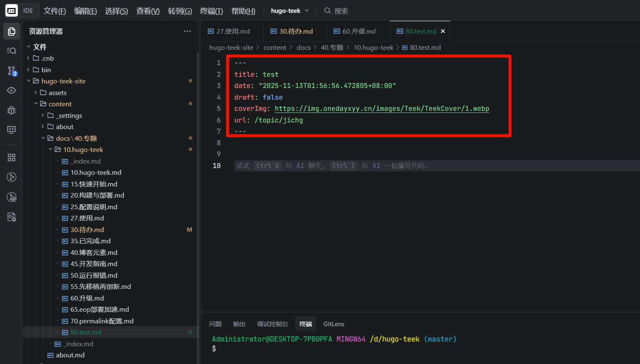The width and height of the screenshot is (640, 364).
Task: Open source control with 2 pending changes
Action: (12, 71)
